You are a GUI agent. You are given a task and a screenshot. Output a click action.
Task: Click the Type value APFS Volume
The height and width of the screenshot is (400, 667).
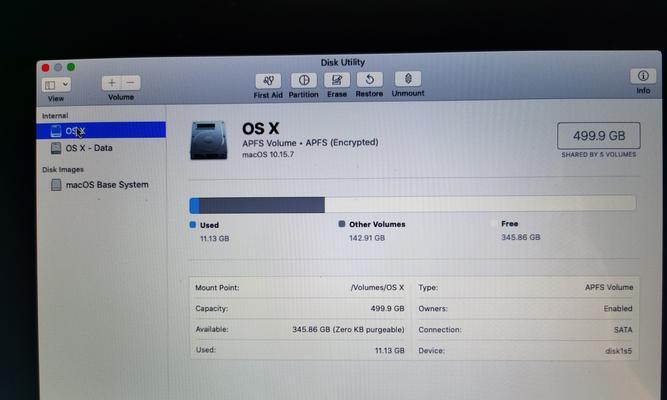click(609, 288)
